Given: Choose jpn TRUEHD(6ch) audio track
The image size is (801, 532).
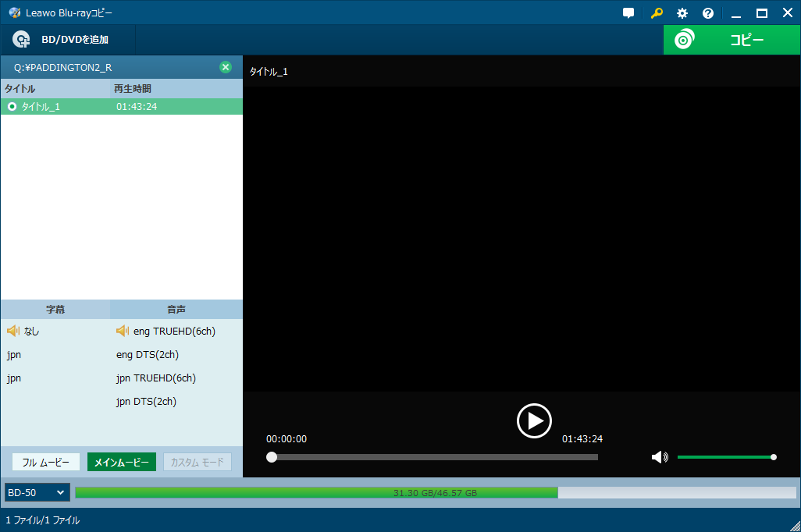Looking at the screenshot, I should click(x=155, y=378).
